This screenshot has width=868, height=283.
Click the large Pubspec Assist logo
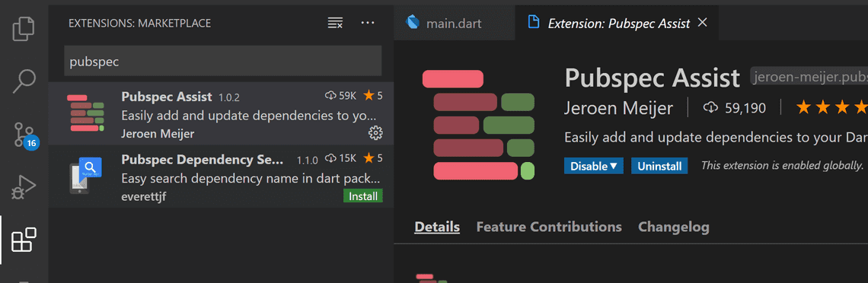click(x=478, y=125)
